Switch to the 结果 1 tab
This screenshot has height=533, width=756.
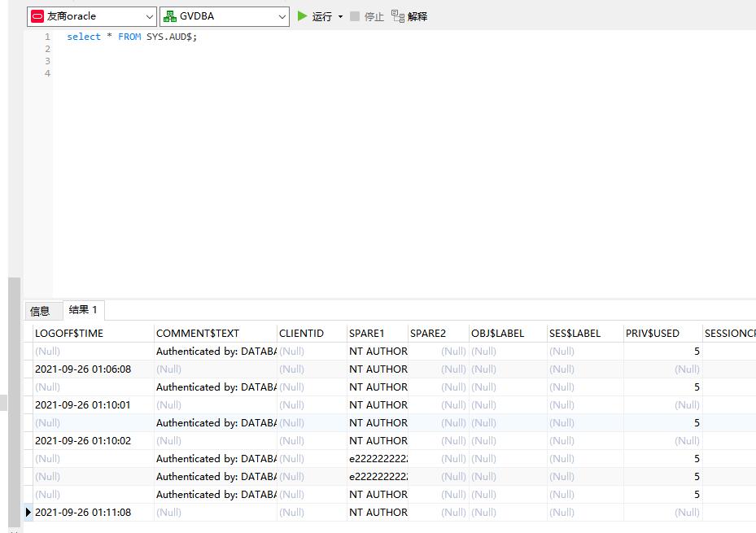[x=83, y=310]
